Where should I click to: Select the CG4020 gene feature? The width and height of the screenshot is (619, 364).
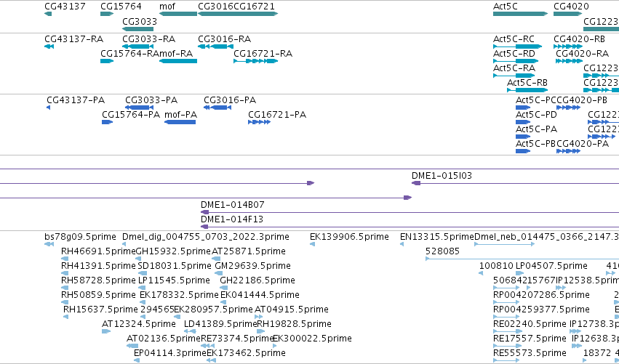567,14
